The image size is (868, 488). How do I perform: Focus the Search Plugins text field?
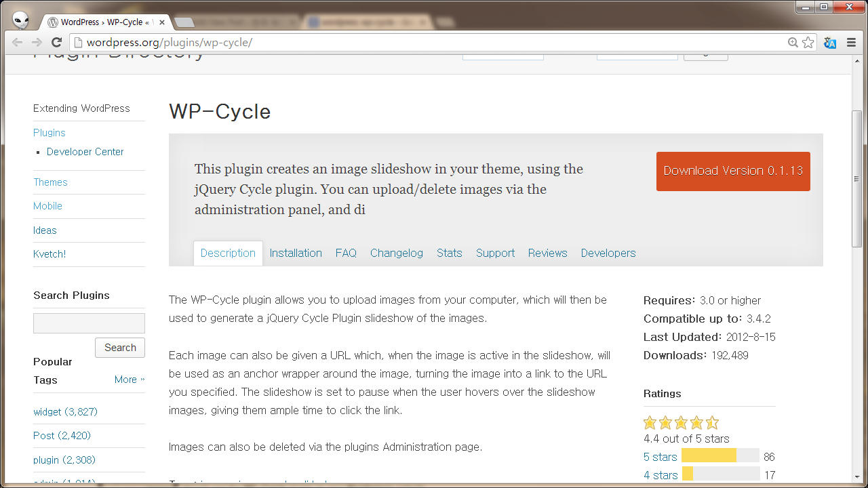pyautogui.click(x=89, y=323)
